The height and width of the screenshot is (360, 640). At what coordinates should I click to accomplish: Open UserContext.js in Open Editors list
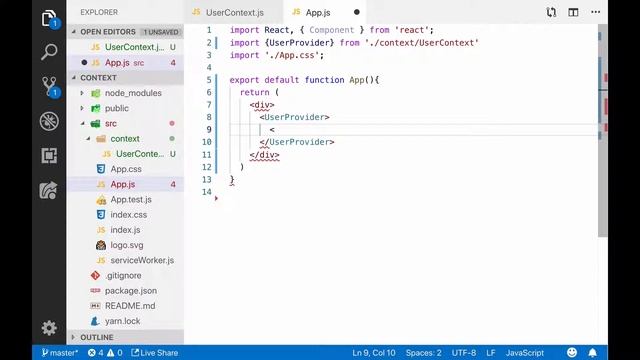[126, 47]
